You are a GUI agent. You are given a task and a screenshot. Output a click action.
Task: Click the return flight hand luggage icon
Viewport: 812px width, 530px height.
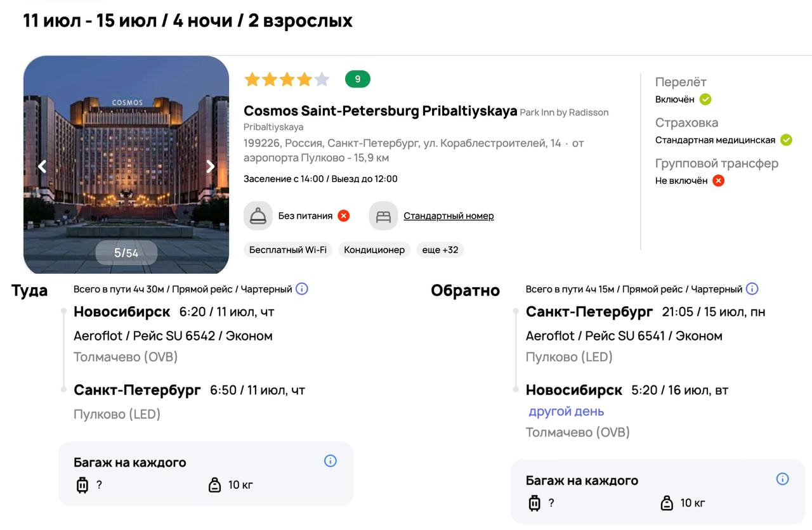(667, 503)
